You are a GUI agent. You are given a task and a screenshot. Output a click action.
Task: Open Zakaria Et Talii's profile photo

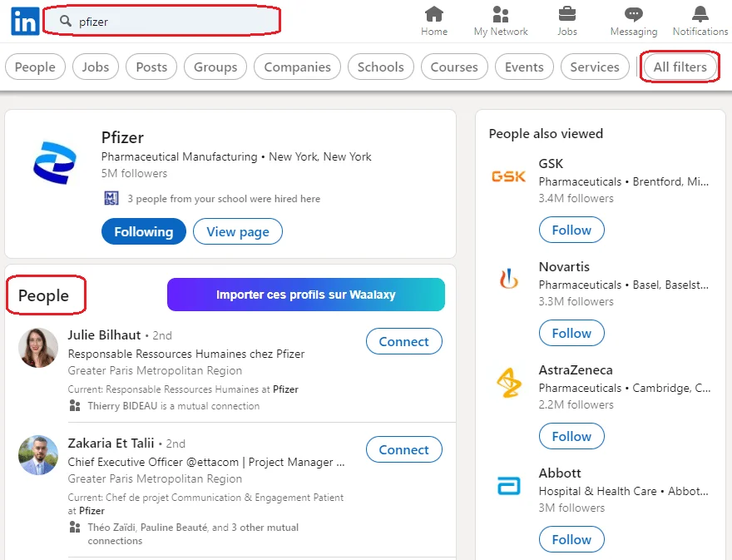click(38, 455)
